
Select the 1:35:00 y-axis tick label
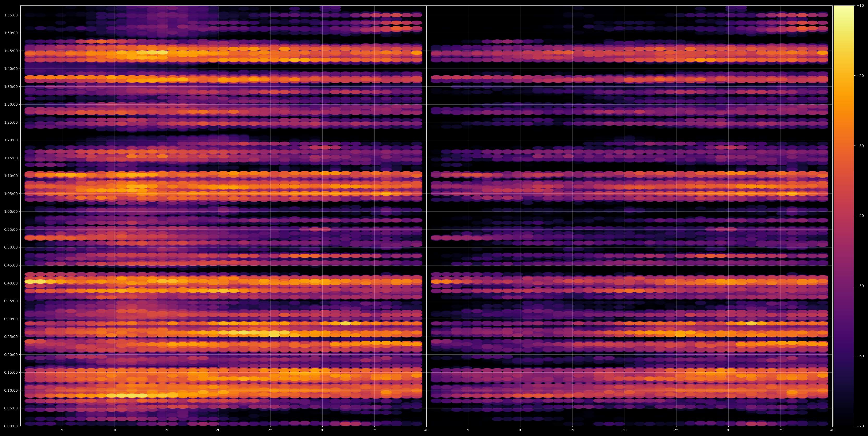pos(11,86)
